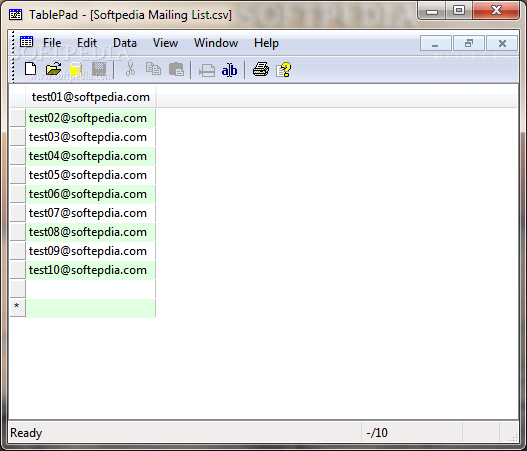Viewport: 527px width, 451px height.
Task: Close the Softpedia Mailing List.csv document
Action: 502,43
